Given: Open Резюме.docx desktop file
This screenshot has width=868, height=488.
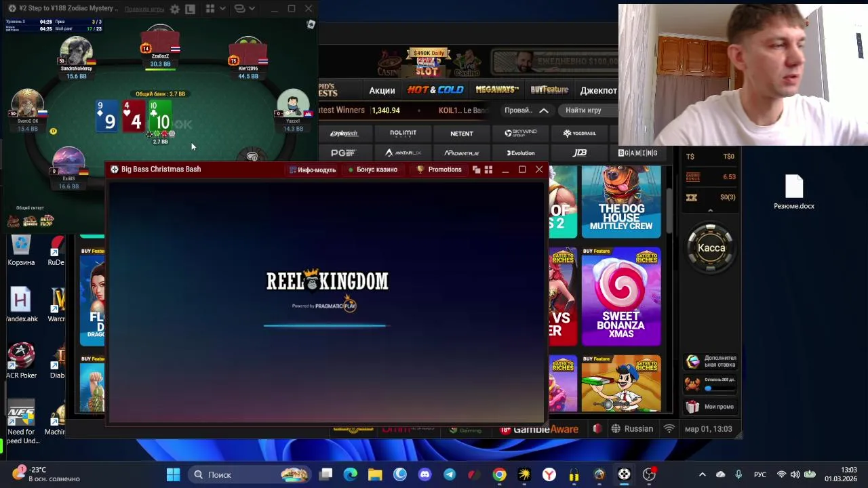Looking at the screenshot, I should point(794,192).
